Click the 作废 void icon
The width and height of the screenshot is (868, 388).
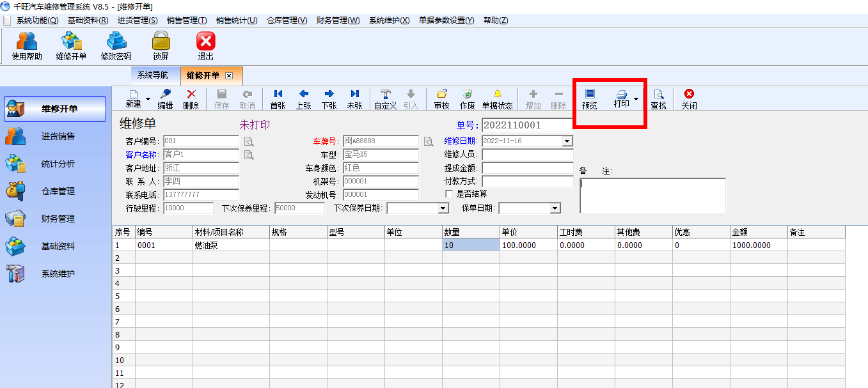(x=467, y=100)
